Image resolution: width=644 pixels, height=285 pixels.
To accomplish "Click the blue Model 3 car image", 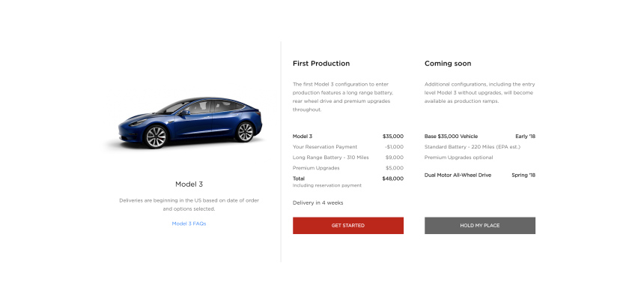I will tap(189, 122).
